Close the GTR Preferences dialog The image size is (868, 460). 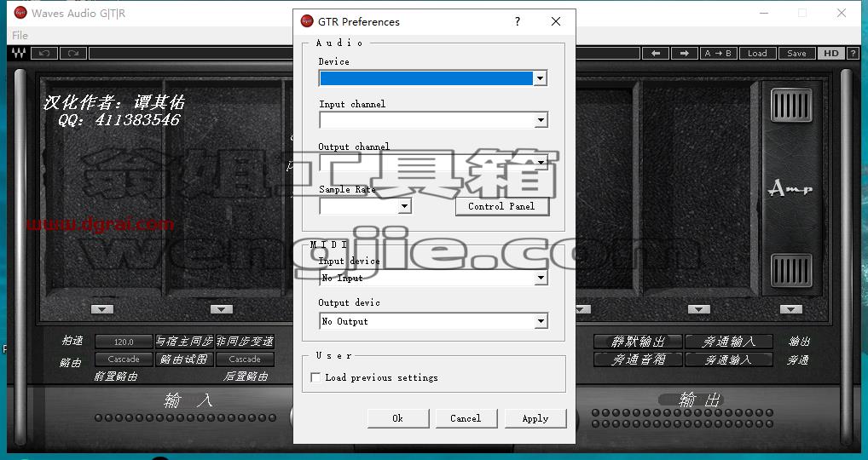556,21
